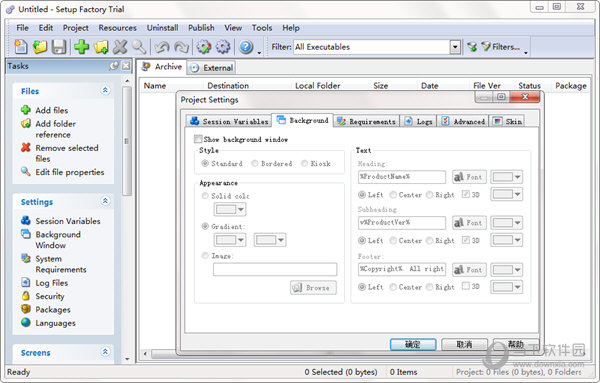The image size is (600, 383).
Task: Click Add folder reference in Tasks pane
Action: pyautogui.click(x=55, y=129)
